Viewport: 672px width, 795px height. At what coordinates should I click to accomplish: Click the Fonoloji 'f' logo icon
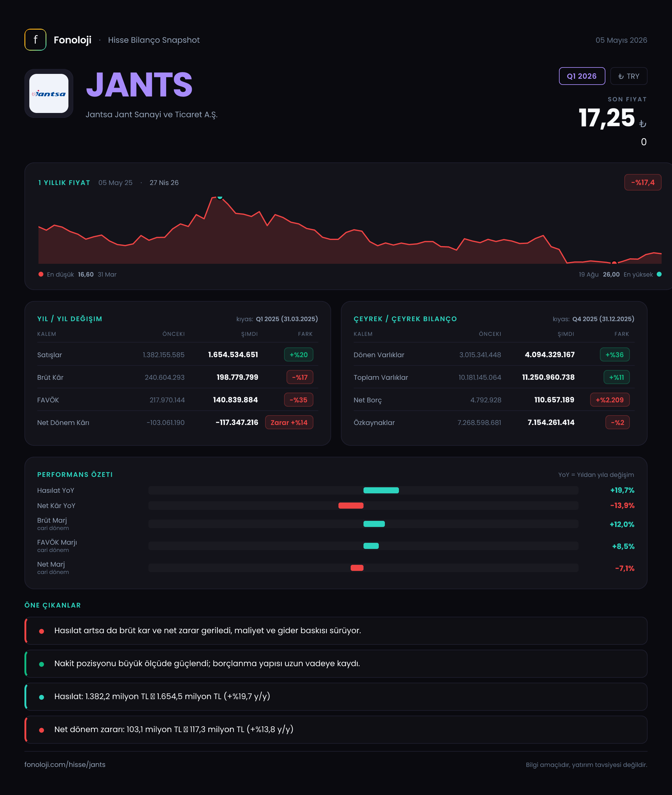pyautogui.click(x=35, y=40)
